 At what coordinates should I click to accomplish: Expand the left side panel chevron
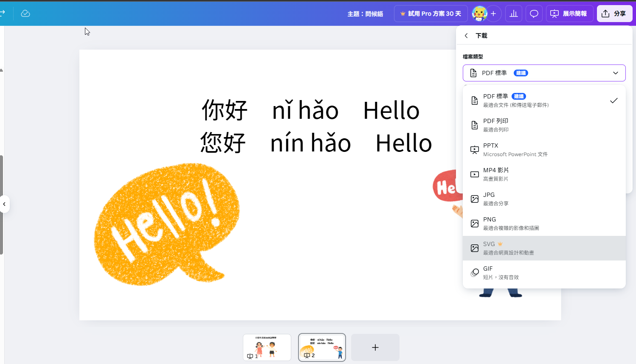coord(5,204)
